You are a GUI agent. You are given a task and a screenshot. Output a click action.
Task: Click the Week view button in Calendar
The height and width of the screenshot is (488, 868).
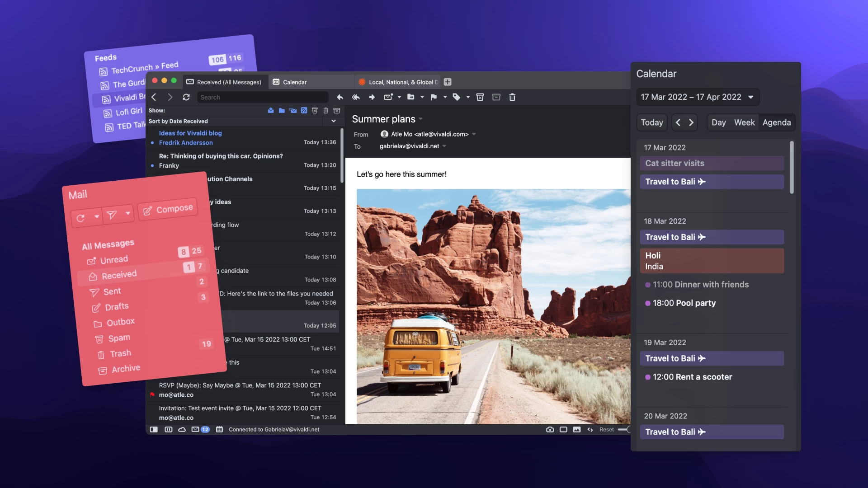(x=744, y=123)
